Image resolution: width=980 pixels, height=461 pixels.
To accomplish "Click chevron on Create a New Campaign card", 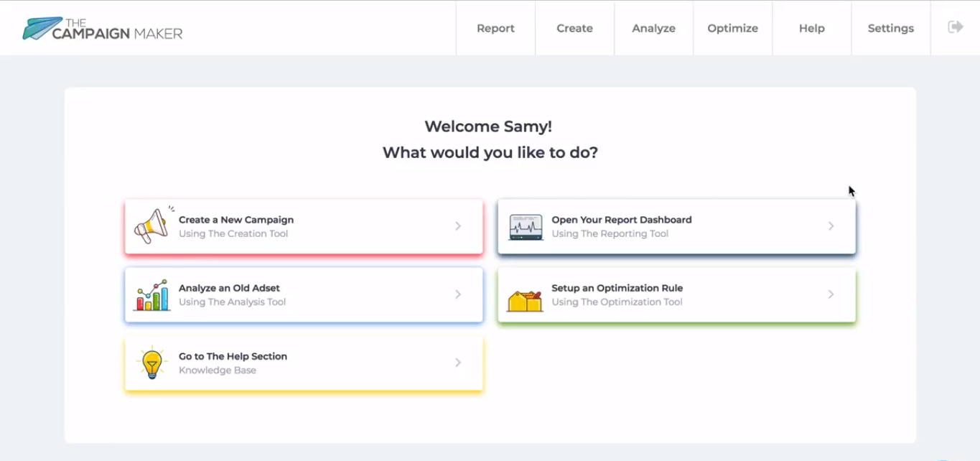I will pyautogui.click(x=458, y=226).
